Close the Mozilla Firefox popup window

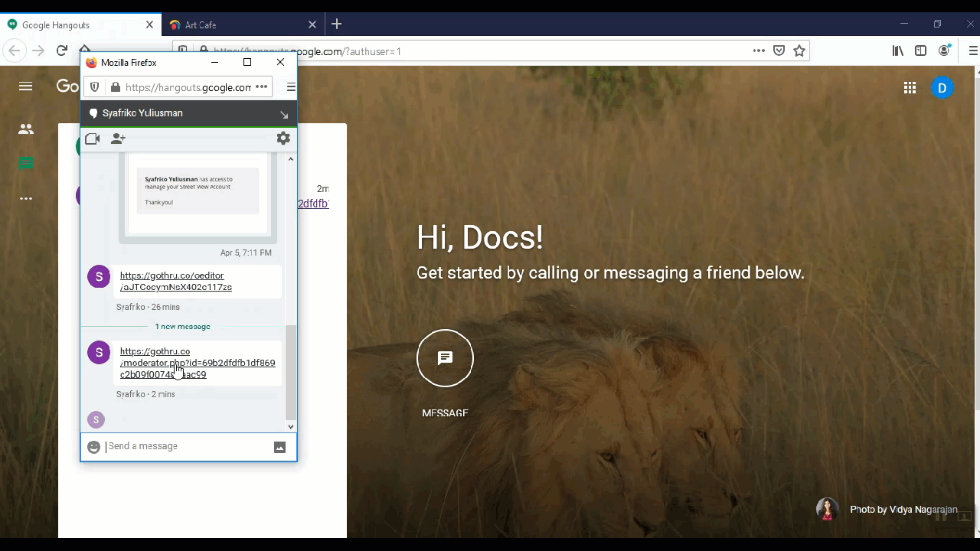click(x=280, y=63)
